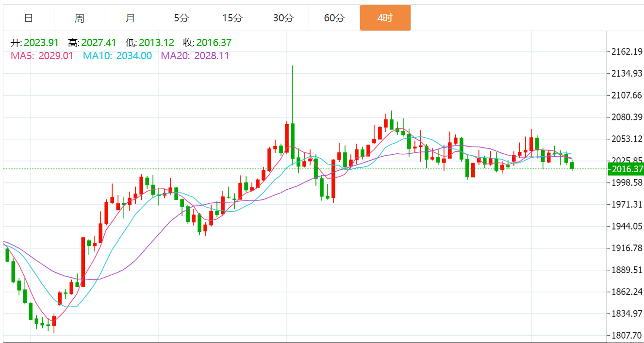Viewport: 644px width, 343px height.
Task: Select the 周 weekly timeframe tab
Action: coord(80,18)
